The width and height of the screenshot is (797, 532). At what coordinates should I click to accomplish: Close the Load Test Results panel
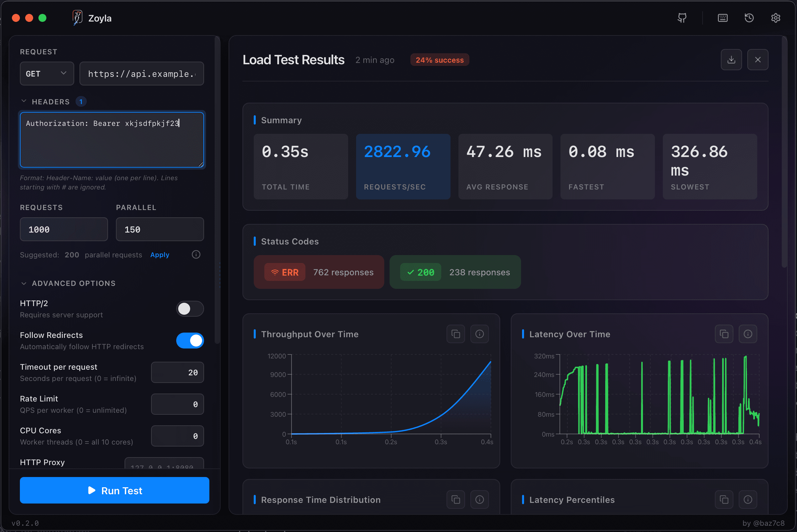tap(758, 59)
